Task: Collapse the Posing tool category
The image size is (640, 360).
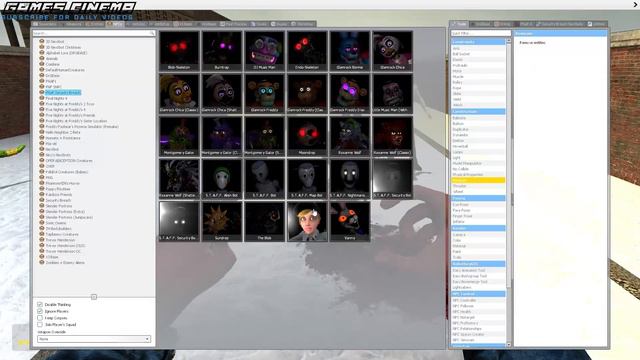Action: (x=478, y=198)
